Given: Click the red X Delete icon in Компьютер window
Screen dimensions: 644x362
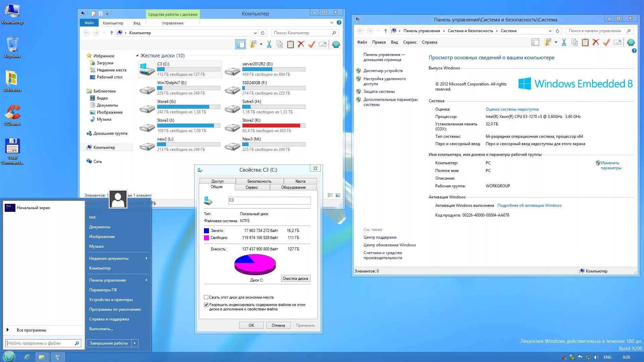Looking at the screenshot, I should tap(301, 44).
